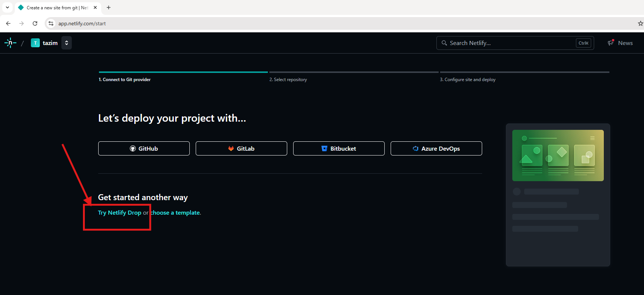Click the template preview thumbnail image
Image resolution: width=644 pixels, height=295 pixels.
click(558, 155)
